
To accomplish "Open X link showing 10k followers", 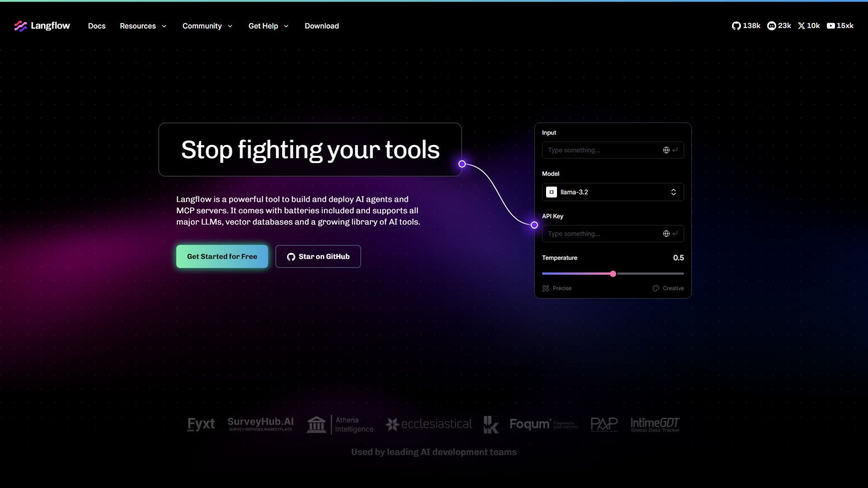I will pyautogui.click(x=809, y=26).
